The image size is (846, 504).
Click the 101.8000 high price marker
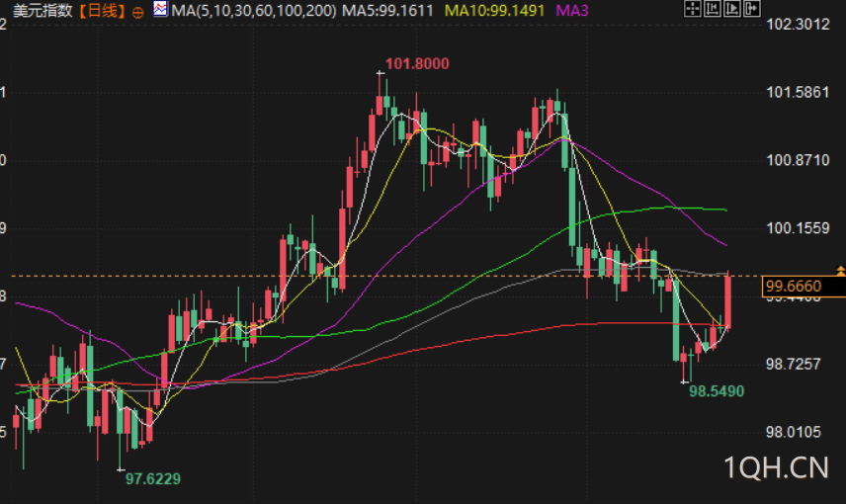click(x=417, y=63)
